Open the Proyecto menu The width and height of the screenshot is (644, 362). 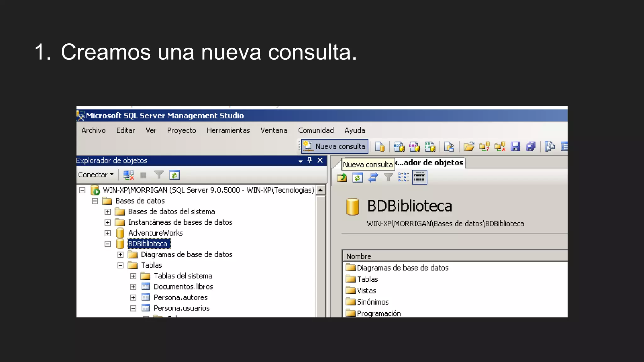coord(181,130)
